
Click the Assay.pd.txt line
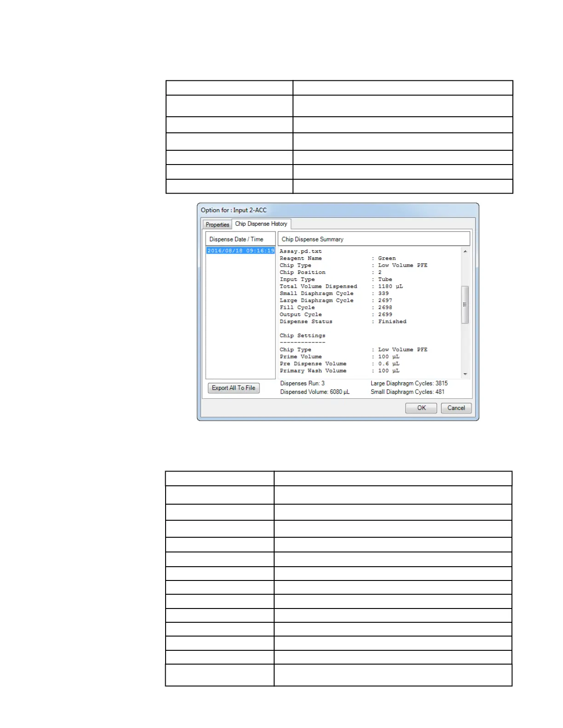(x=301, y=251)
